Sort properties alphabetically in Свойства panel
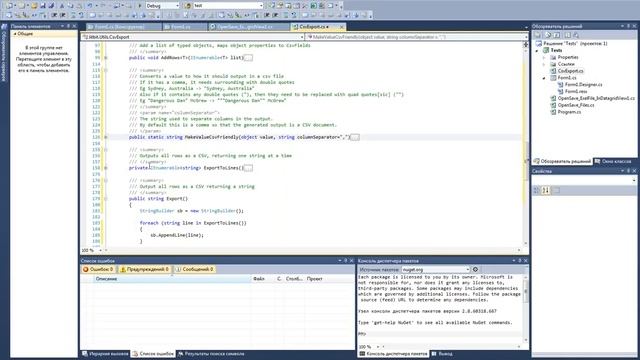The image size is (640, 360). 546,190
